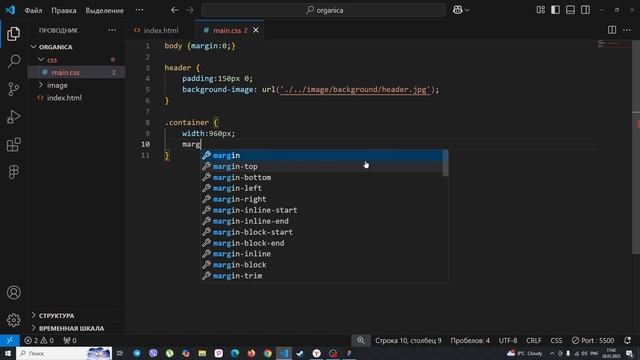This screenshot has width=640, height=360.
Task: Open the Правка menu
Action: point(64,10)
